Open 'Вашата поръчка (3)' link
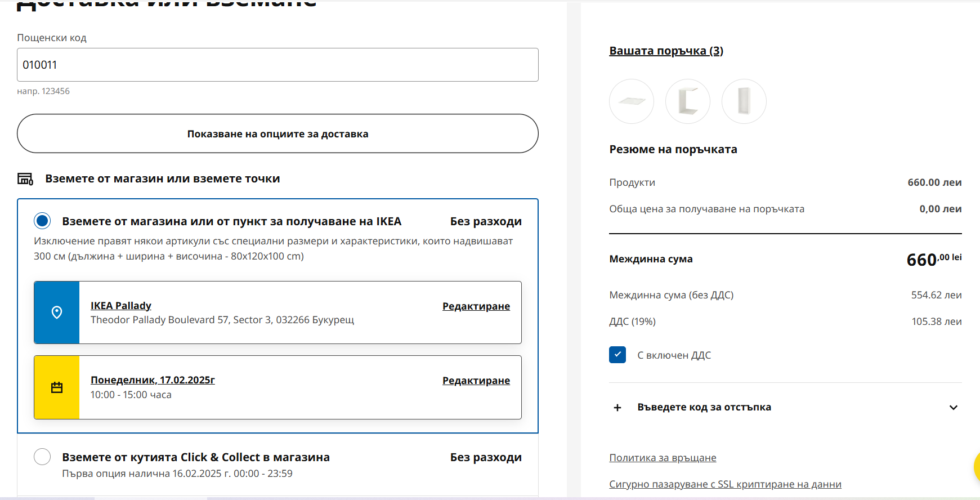Image resolution: width=980 pixels, height=500 pixels. 666,51
